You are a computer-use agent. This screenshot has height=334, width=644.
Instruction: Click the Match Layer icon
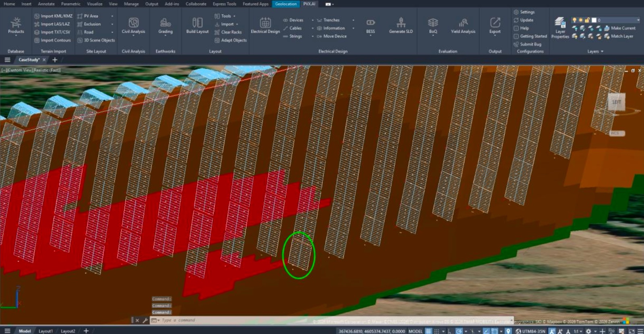coord(607,36)
